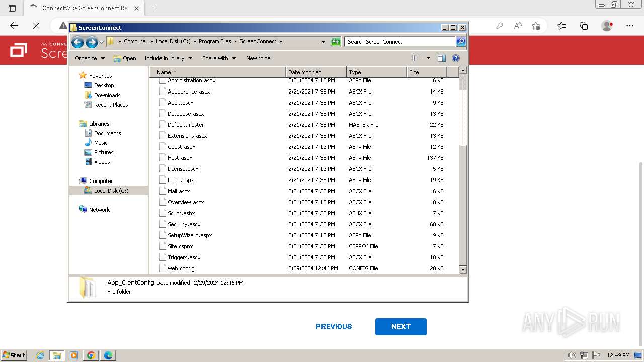This screenshot has width=644, height=362.
Task: Select the Extensions.ascx file icon
Action: click(163, 136)
